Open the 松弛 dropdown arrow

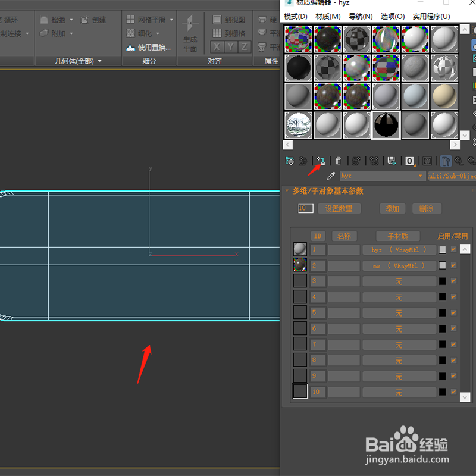click(x=71, y=20)
